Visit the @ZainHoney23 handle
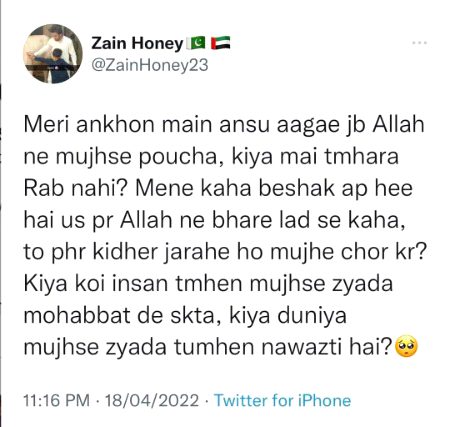Viewport: 450px width, 427px height. 150,65
